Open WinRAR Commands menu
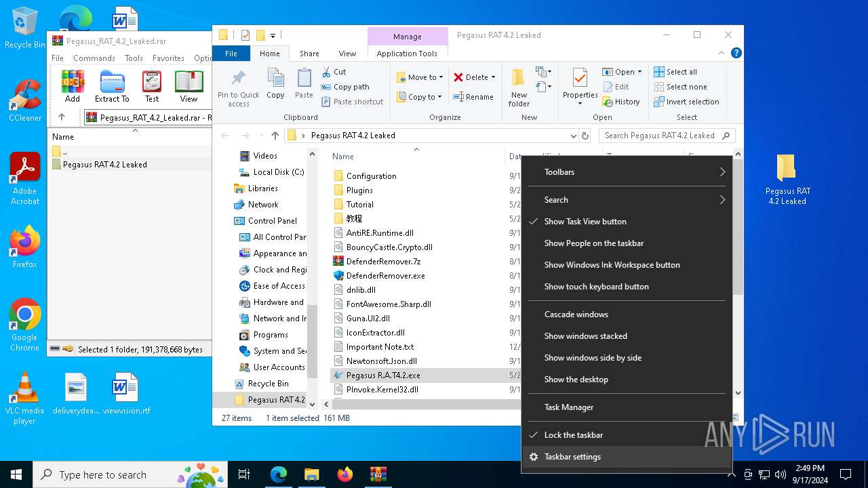Viewport: 868px width, 488px height. [94, 58]
